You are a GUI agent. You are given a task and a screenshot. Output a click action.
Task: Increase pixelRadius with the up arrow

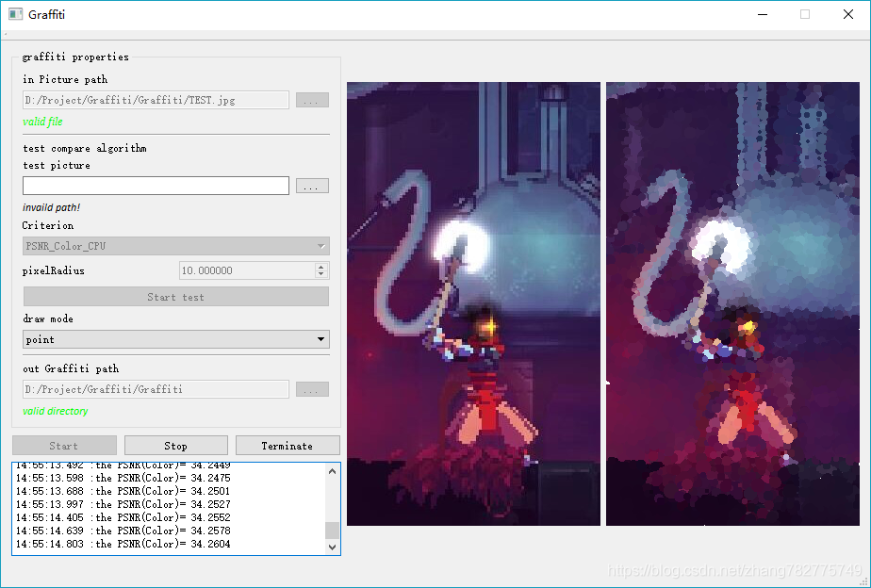(321, 267)
